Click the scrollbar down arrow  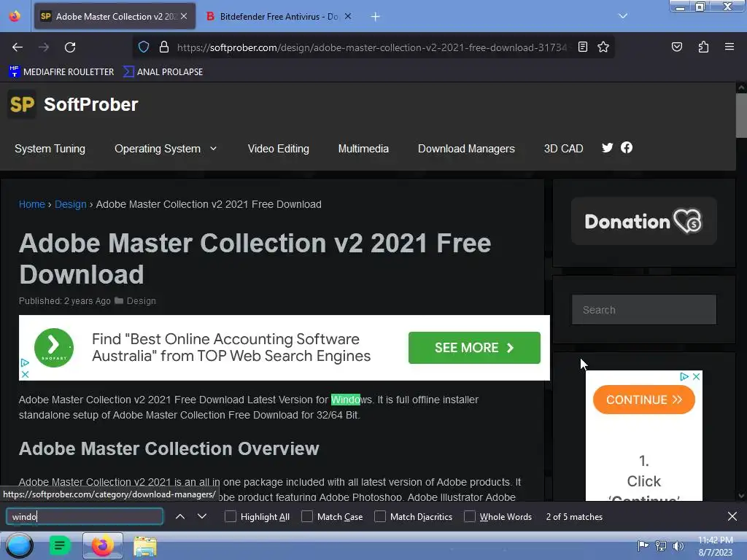click(x=741, y=496)
